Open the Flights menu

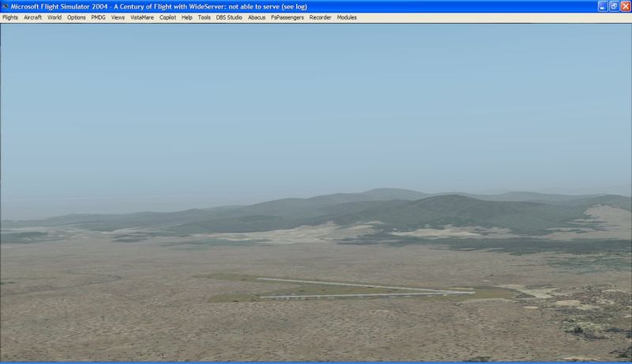point(10,17)
